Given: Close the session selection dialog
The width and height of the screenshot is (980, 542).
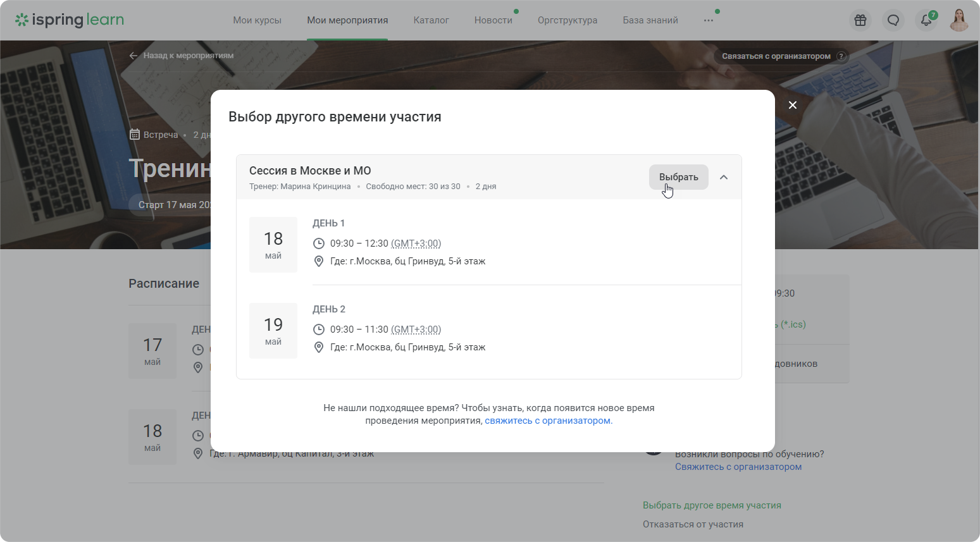Looking at the screenshot, I should click(793, 105).
